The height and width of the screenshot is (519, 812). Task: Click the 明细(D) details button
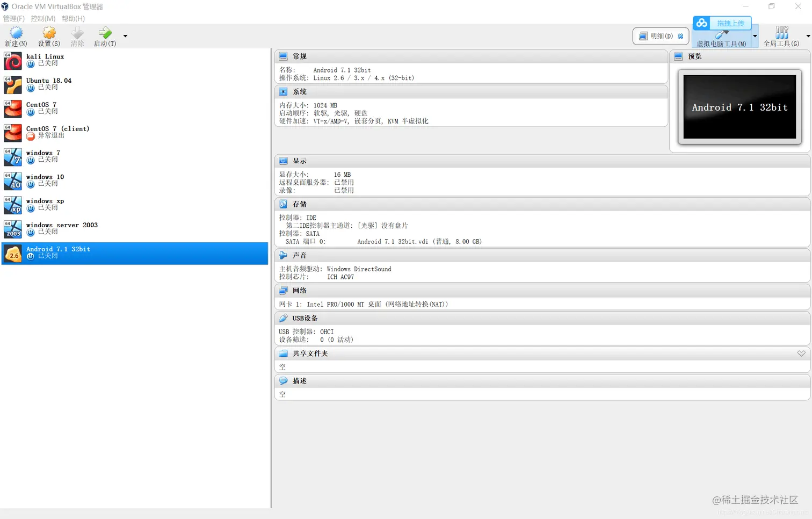click(x=661, y=36)
